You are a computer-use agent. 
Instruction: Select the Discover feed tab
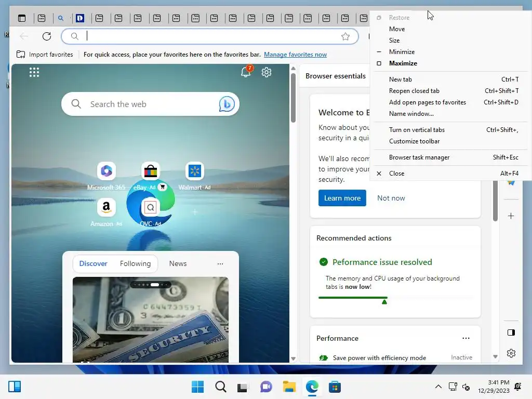[94, 263]
